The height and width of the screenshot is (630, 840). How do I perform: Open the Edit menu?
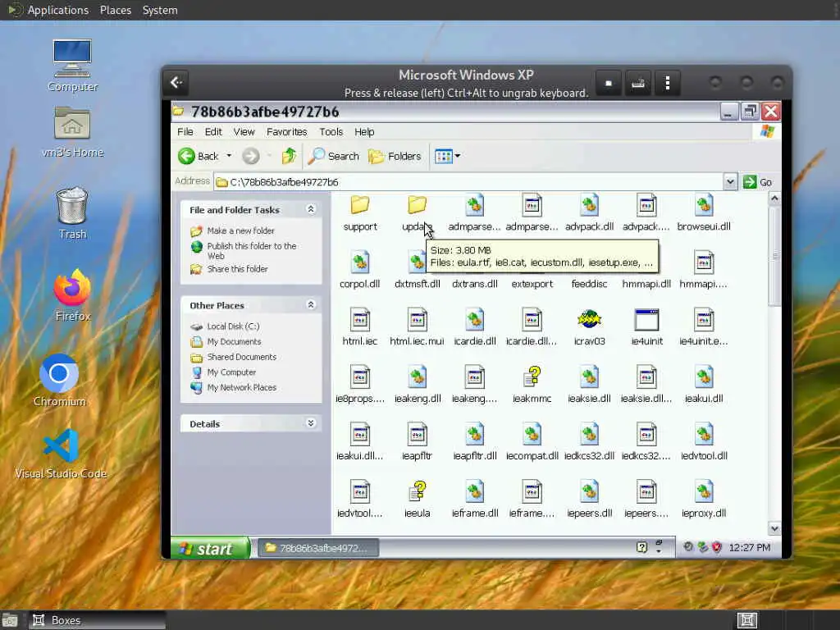212,132
